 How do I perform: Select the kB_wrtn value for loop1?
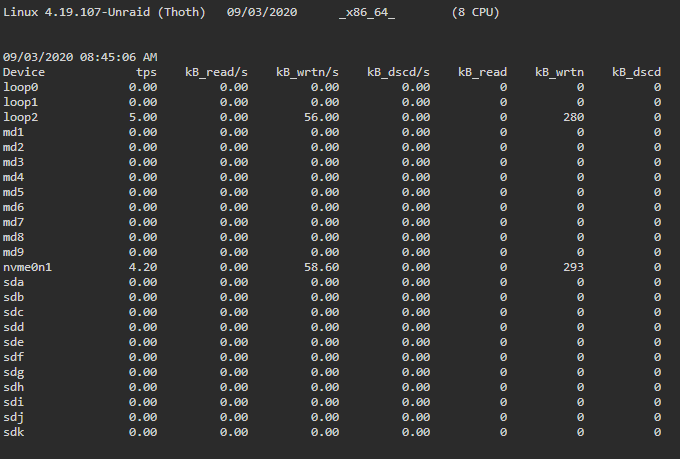[581, 102]
